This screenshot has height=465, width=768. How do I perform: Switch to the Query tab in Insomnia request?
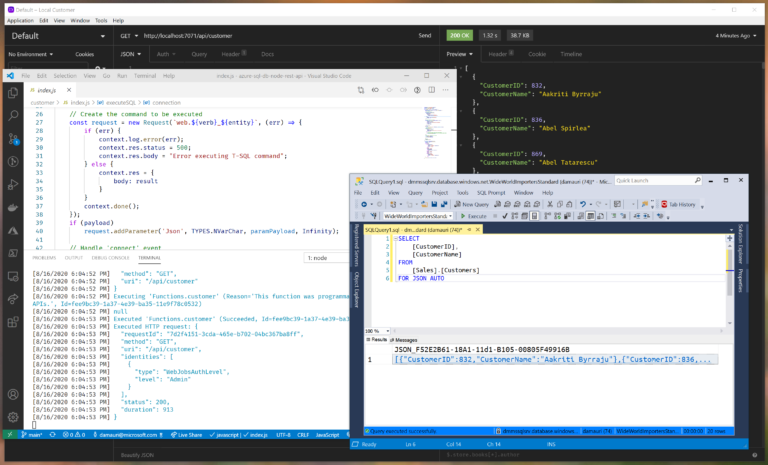point(199,54)
